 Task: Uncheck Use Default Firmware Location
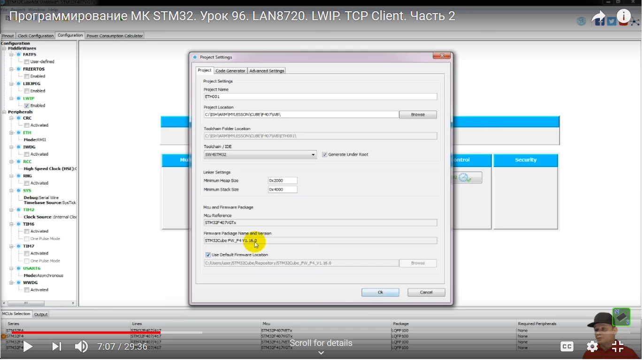coord(208,255)
